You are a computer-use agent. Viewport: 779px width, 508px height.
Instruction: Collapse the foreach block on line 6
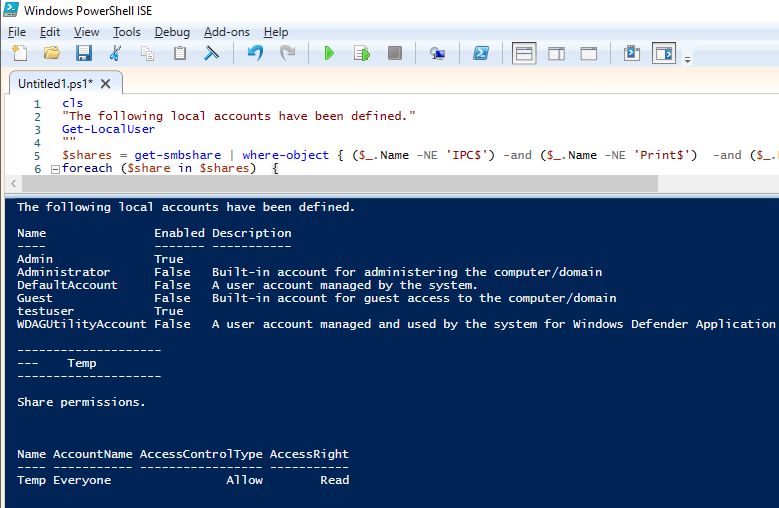click(x=56, y=169)
